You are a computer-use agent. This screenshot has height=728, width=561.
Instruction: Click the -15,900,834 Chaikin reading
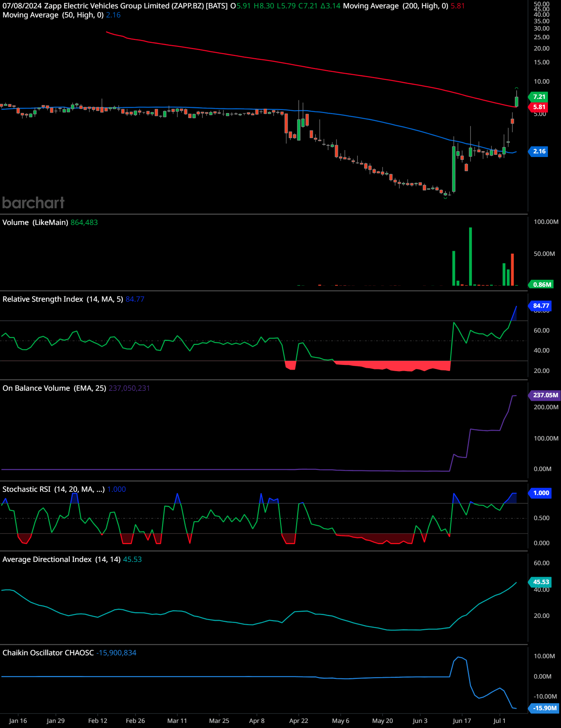tap(116, 653)
